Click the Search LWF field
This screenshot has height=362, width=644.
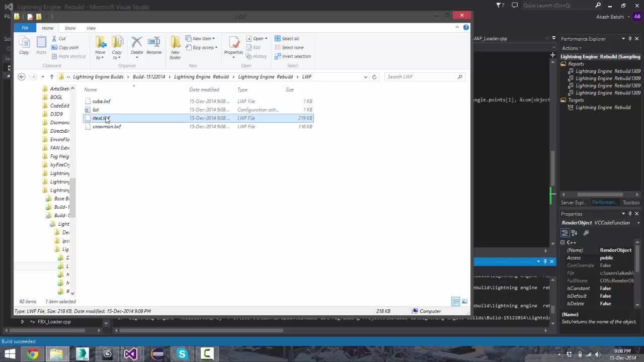pos(424,76)
